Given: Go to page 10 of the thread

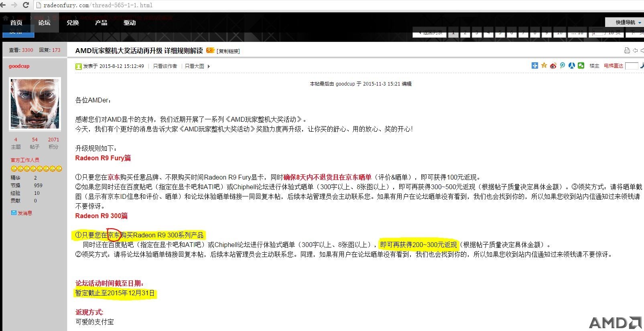Looking at the screenshot, I should 560,33.
